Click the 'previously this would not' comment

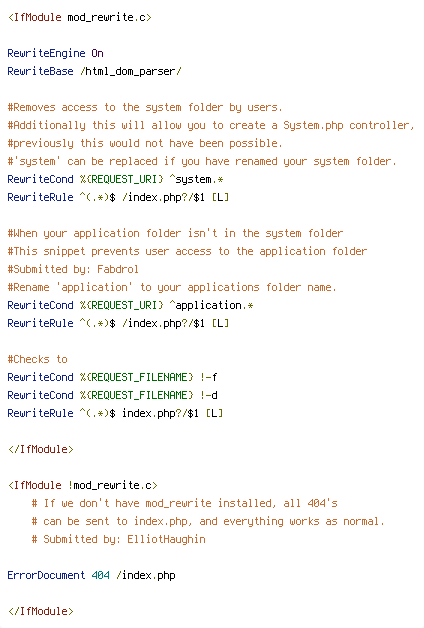coord(145,143)
